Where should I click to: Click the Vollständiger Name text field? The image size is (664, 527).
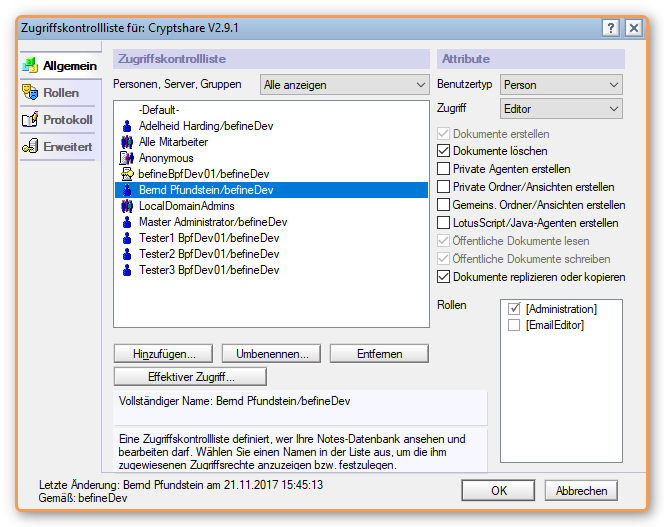300,408
